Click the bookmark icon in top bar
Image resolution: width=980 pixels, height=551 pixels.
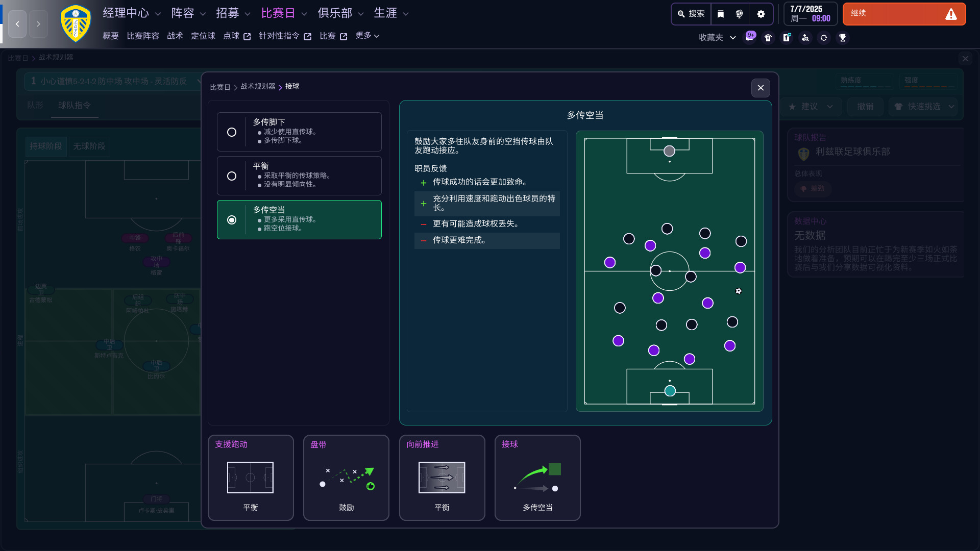[721, 14]
